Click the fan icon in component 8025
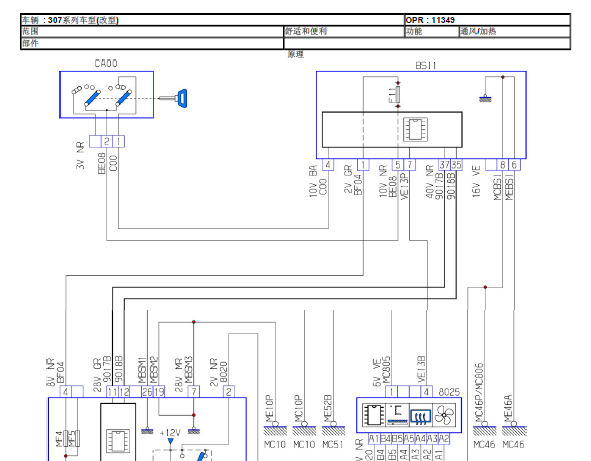Image resolution: width=591 pixels, height=461 pixels. tap(444, 415)
